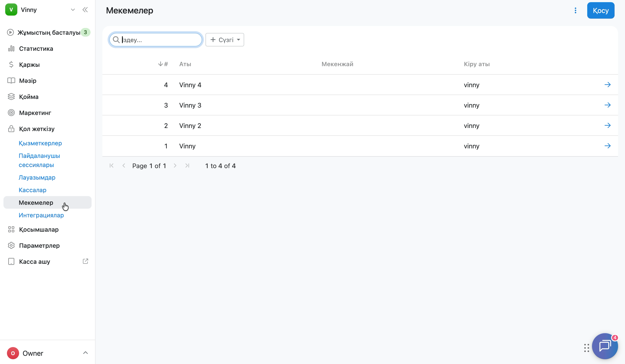The height and width of the screenshot is (364, 625).
Task: Click the Параметрлер gear icon
Action: [11, 246]
